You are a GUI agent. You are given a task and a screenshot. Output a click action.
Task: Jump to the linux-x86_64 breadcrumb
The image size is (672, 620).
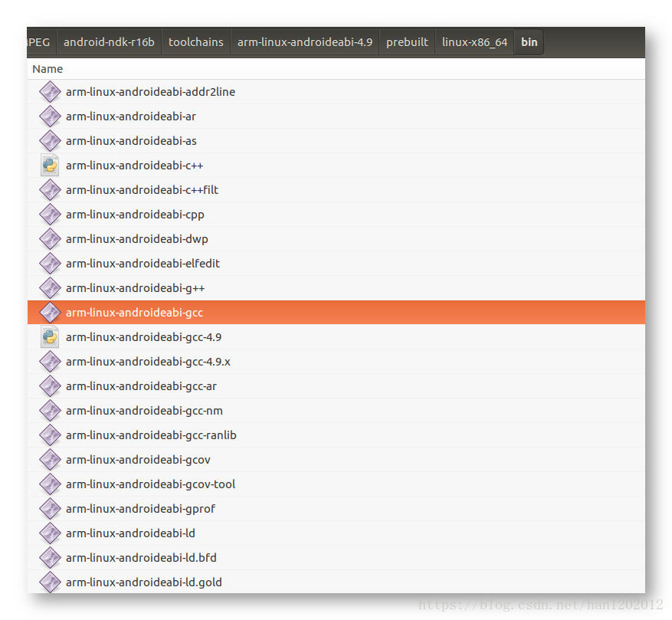coord(474,42)
